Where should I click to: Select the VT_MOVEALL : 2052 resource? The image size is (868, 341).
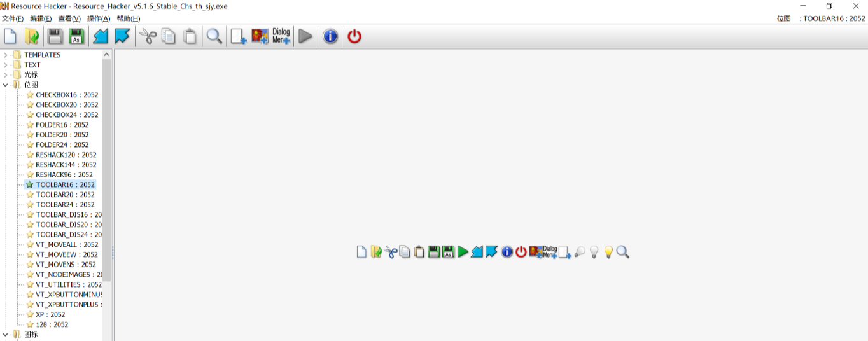coord(66,245)
